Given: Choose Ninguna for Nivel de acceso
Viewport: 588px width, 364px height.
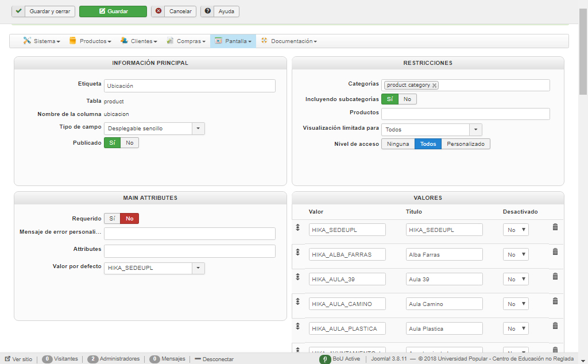Looking at the screenshot, I should [x=398, y=144].
